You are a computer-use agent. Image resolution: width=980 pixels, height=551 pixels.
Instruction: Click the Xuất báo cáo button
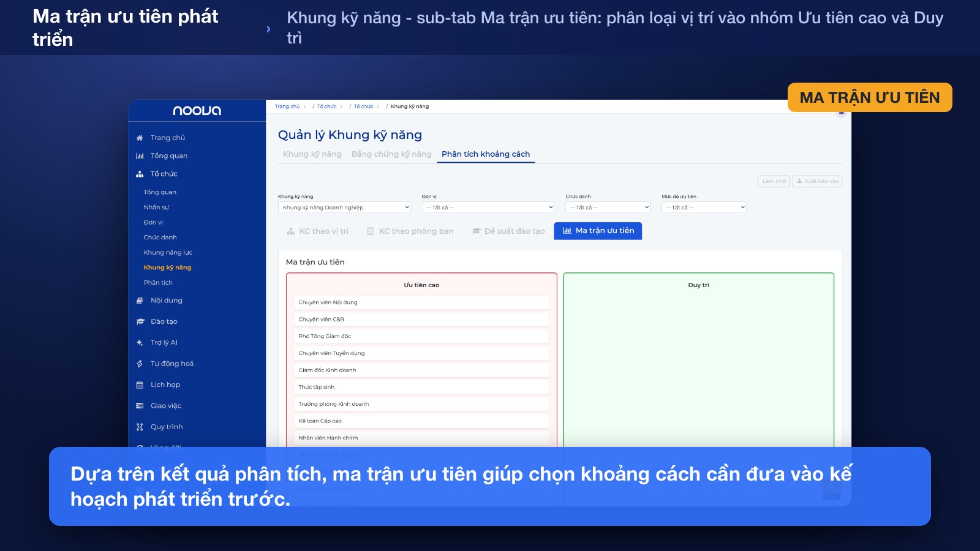[817, 181]
